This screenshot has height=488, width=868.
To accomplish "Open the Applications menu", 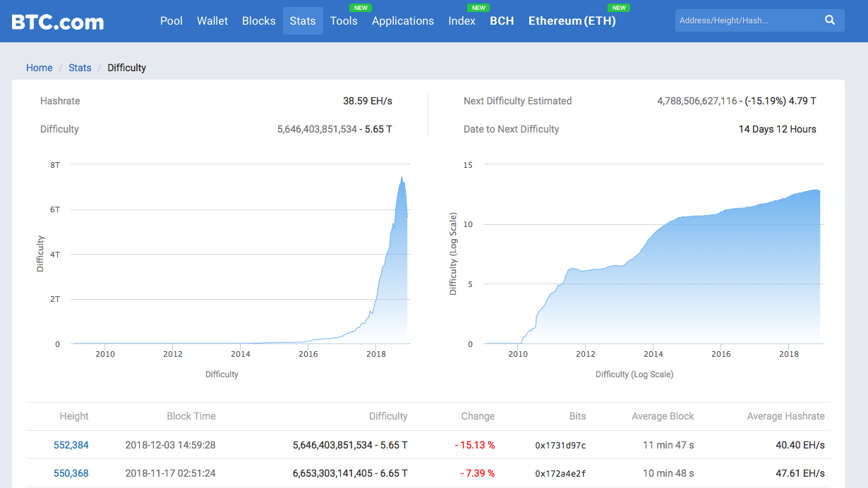I will (x=403, y=21).
